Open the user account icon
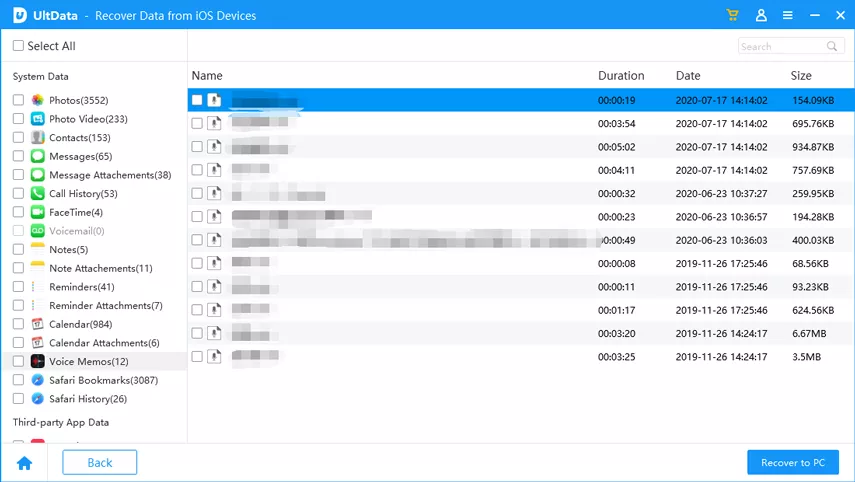The width and height of the screenshot is (855, 482). click(x=761, y=15)
